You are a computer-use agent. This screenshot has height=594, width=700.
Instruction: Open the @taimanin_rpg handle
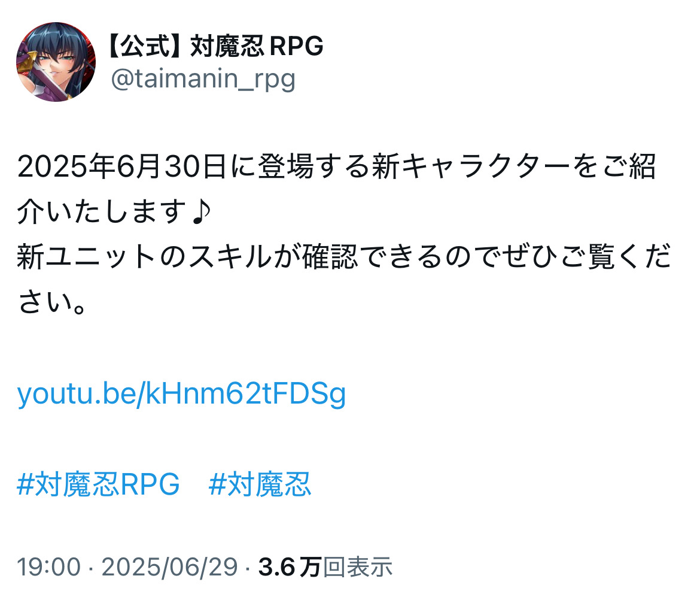pyautogui.click(x=203, y=79)
